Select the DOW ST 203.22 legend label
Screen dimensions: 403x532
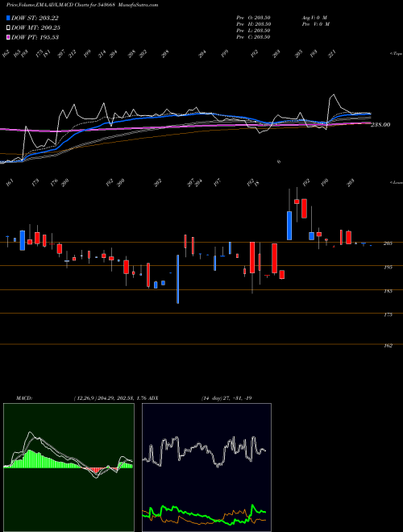(35, 18)
